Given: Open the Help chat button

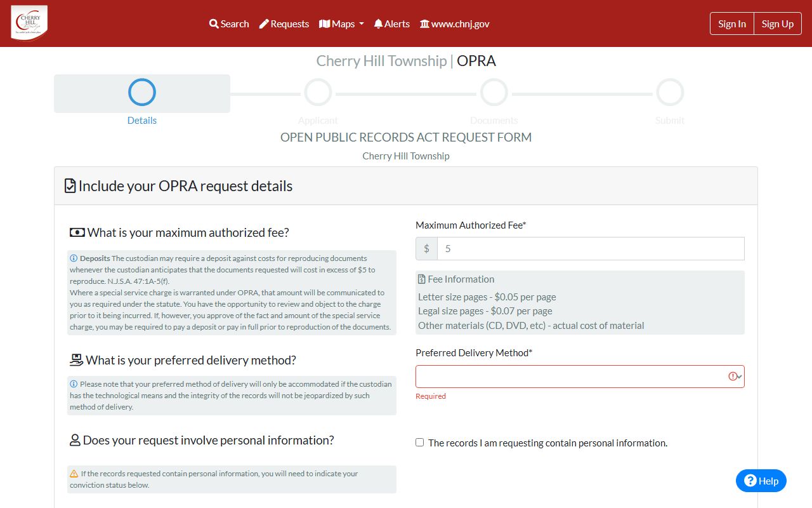Looking at the screenshot, I should tap(761, 481).
